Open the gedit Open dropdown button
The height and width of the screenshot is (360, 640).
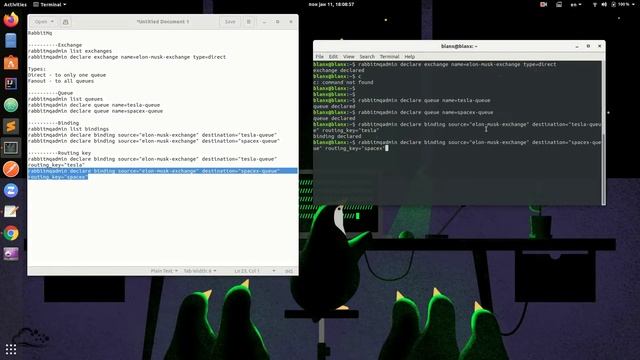click(44, 22)
